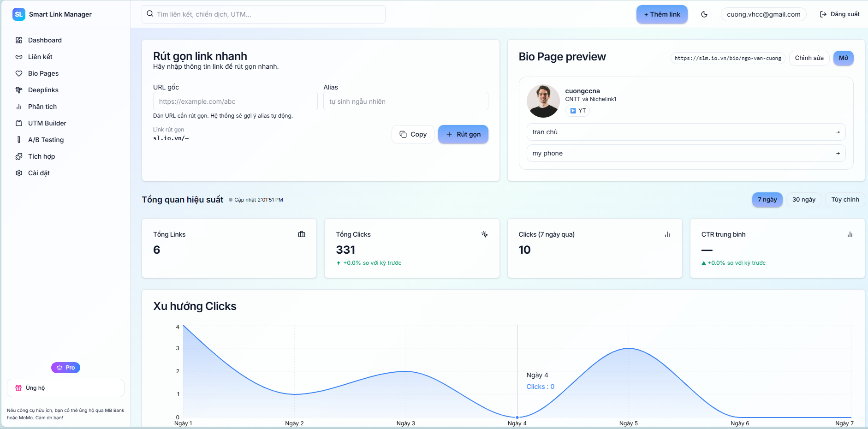
Task: Click the Tổng Links card icon
Action: click(x=302, y=234)
